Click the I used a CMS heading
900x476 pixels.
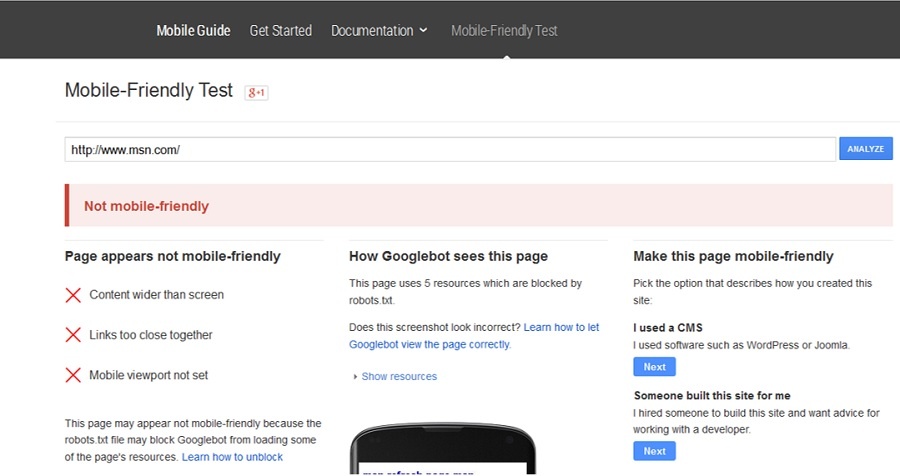(x=668, y=328)
